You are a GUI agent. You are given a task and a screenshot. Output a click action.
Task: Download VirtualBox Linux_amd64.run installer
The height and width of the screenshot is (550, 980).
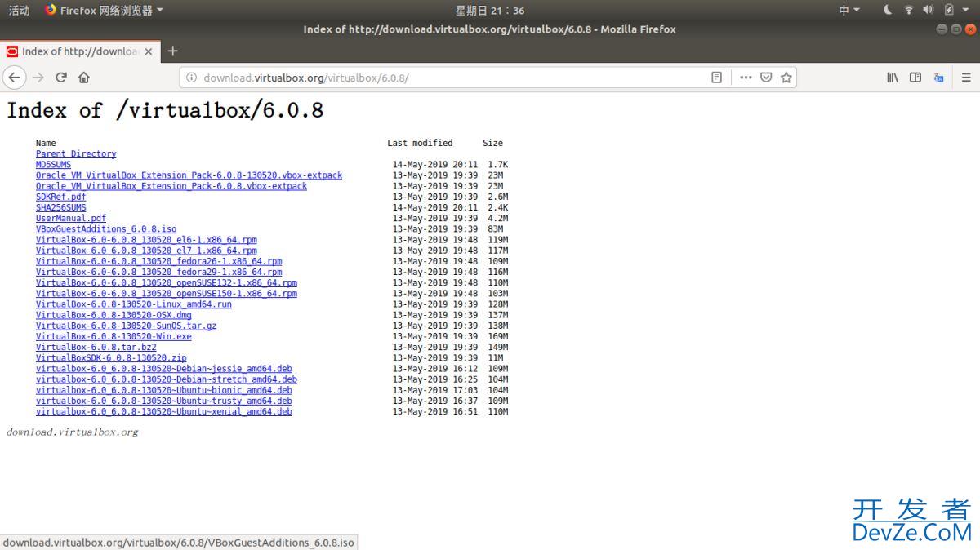134,304
